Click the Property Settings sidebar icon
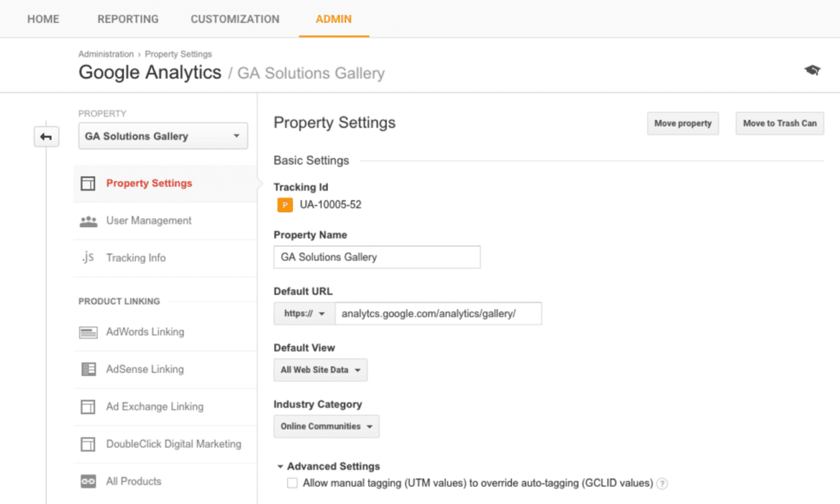The image size is (840, 504). [x=88, y=184]
